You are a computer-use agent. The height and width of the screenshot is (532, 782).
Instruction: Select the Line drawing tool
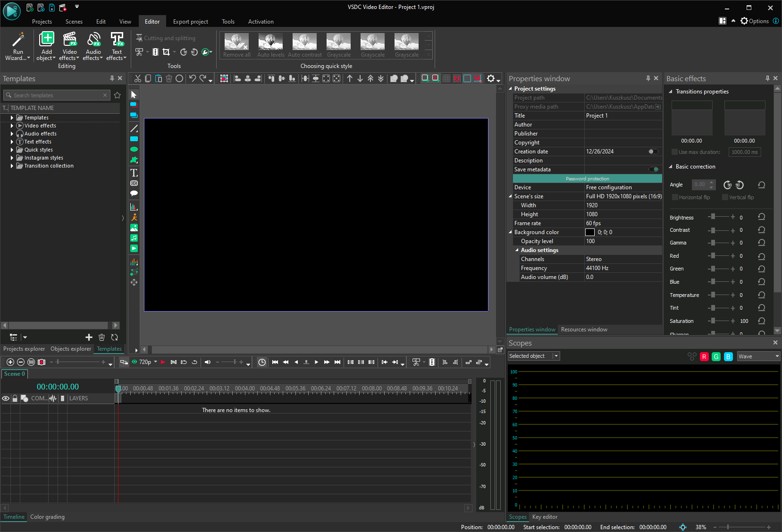134,128
